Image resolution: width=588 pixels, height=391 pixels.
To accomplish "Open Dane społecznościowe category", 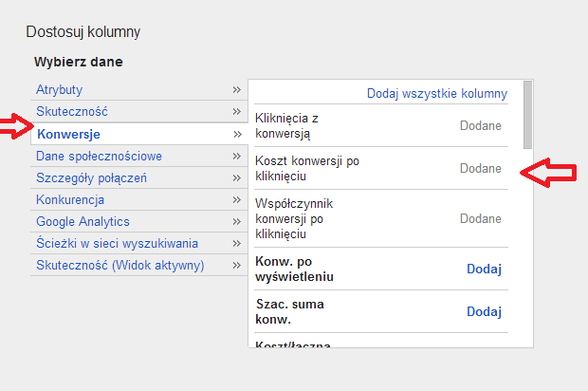I will [x=99, y=156].
